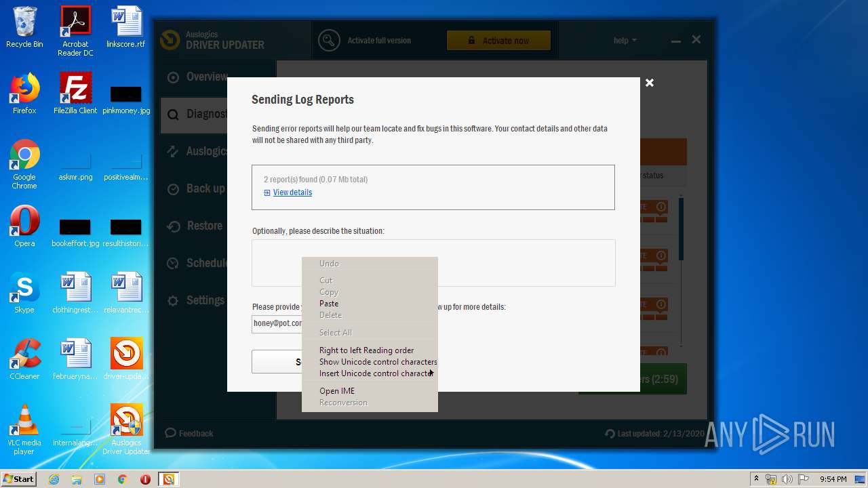Launch the Firefox desktop shortcut
868x488 pixels.
24,94
